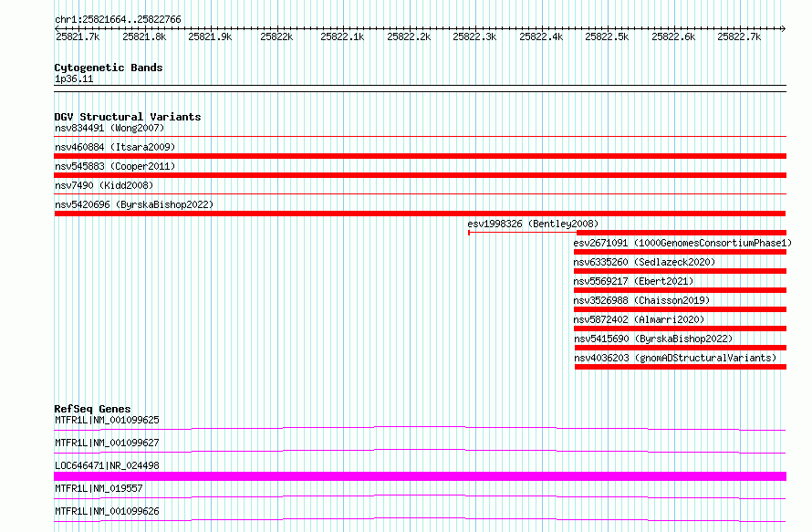812x532 pixels.
Task: Click the red bar under nsv5569217
Action: [680, 290]
